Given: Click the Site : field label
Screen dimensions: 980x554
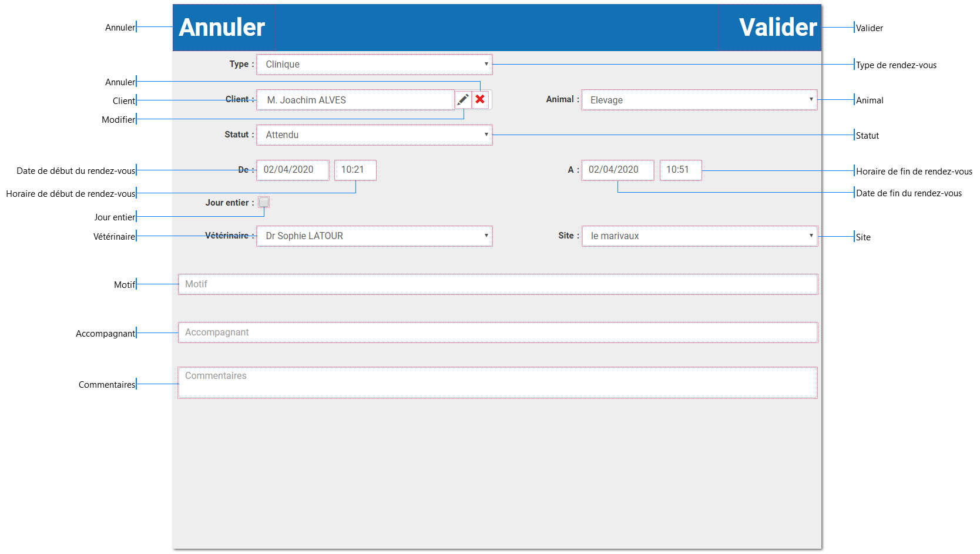Looking at the screenshot, I should click(x=569, y=236).
